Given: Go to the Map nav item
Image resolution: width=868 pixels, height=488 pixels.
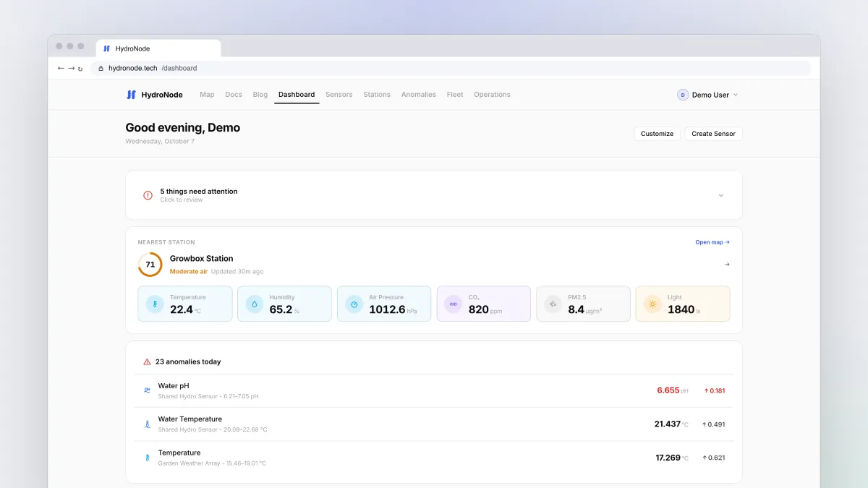Looking at the screenshot, I should coord(207,95).
